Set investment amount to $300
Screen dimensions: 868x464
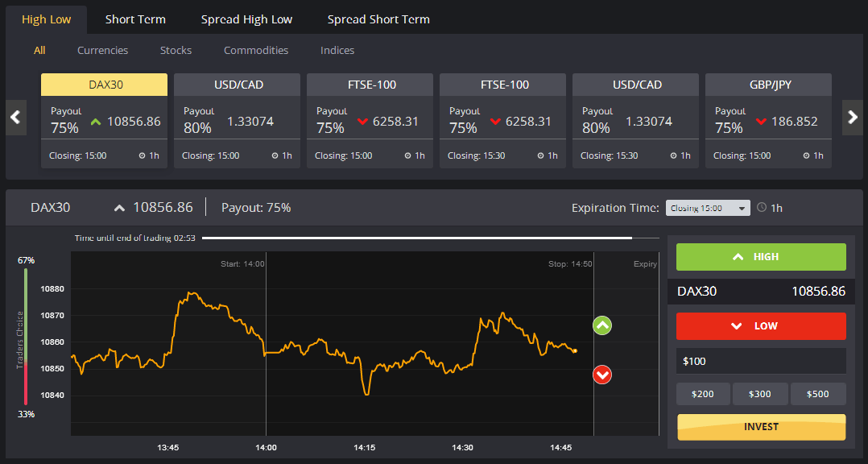click(x=760, y=394)
